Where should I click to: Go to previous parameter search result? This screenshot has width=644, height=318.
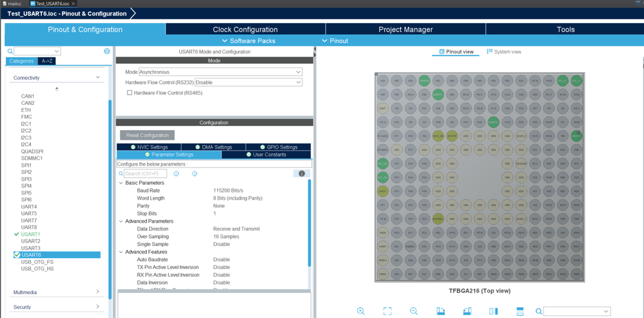tap(176, 174)
